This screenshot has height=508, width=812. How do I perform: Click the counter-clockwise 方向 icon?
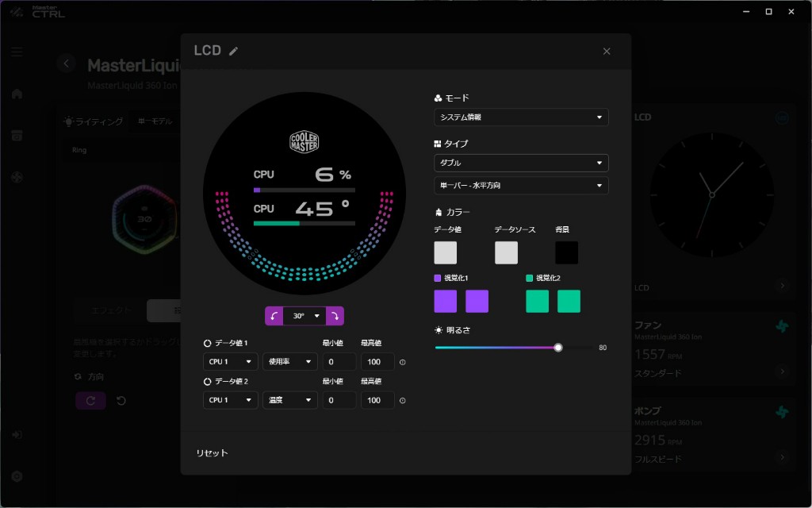point(121,401)
